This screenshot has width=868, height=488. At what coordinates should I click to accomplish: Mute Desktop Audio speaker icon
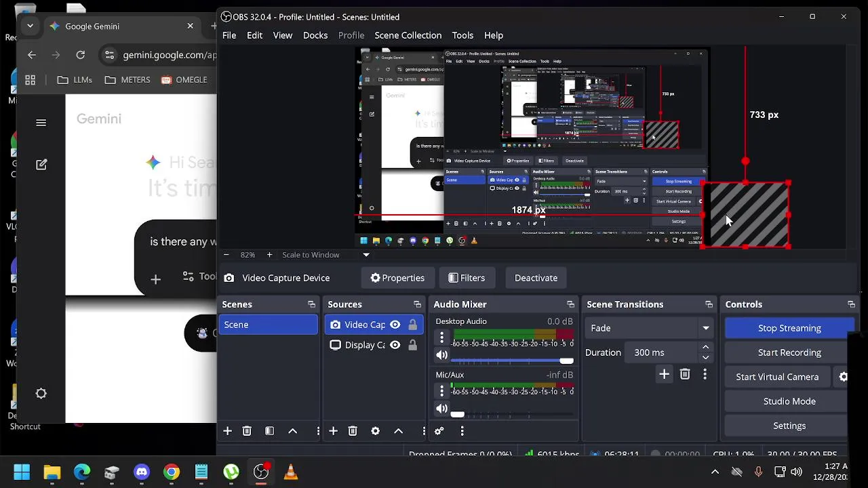click(x=441, y=354)
